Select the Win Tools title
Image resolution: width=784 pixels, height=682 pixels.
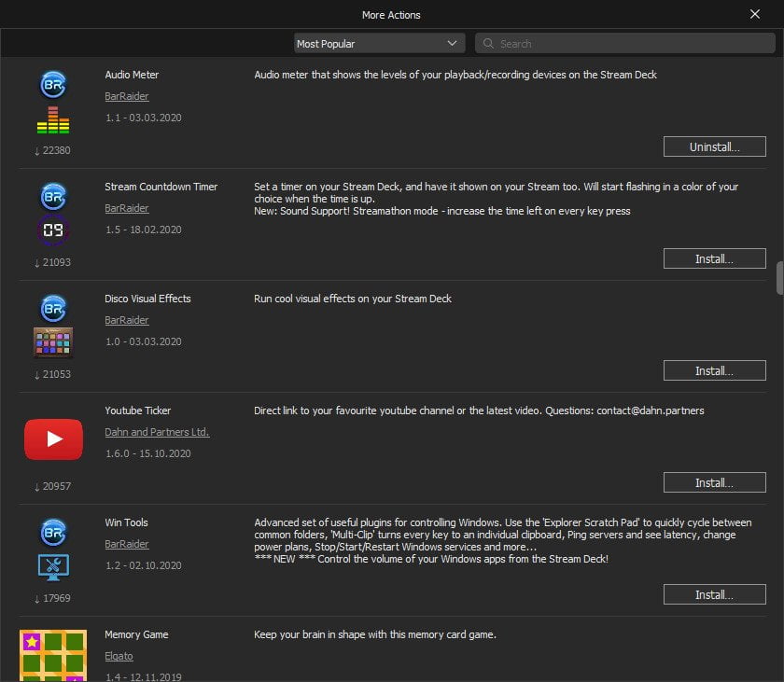click(127, 522)
